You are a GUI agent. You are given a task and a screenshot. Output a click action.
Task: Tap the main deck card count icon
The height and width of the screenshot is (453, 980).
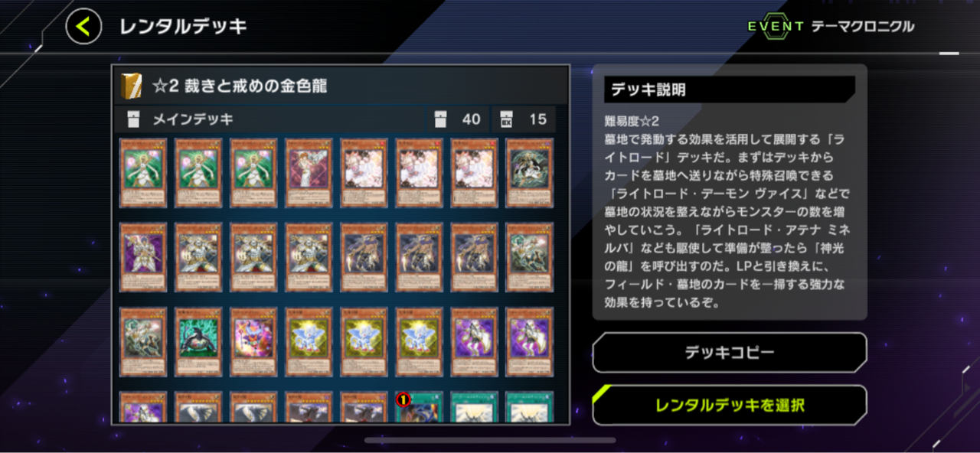(x=439, y=119)
